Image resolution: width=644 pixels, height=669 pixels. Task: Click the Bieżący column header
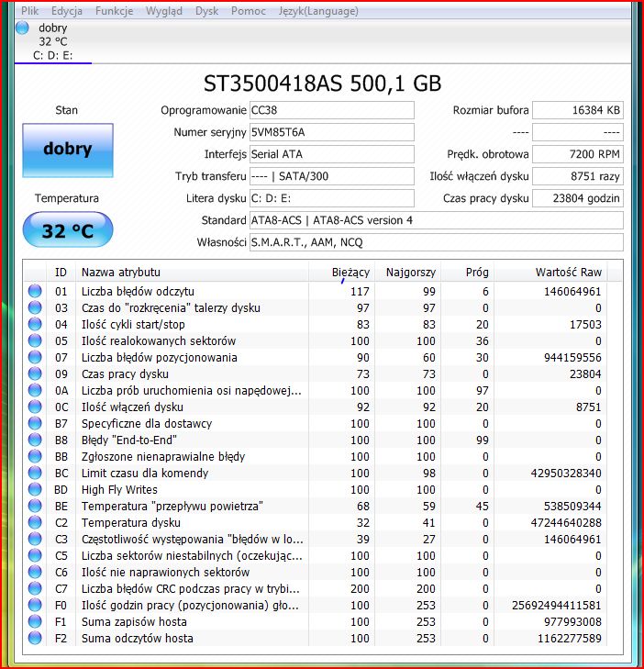(341, 273)
